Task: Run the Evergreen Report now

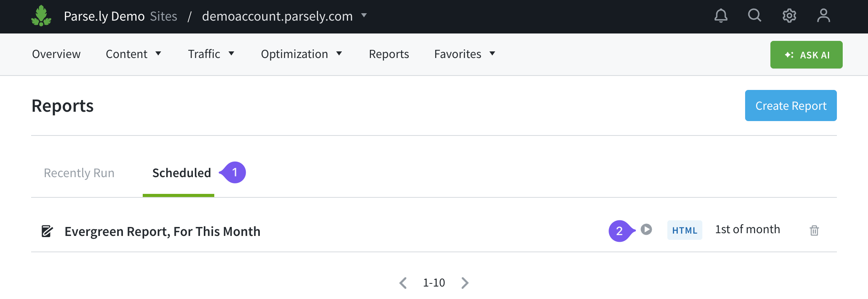Action: point(646,230)
